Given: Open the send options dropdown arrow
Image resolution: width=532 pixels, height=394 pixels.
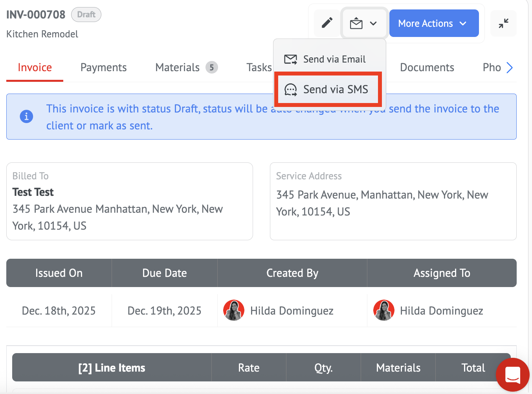Looking at the screenshot, I should tap(373, 24).
